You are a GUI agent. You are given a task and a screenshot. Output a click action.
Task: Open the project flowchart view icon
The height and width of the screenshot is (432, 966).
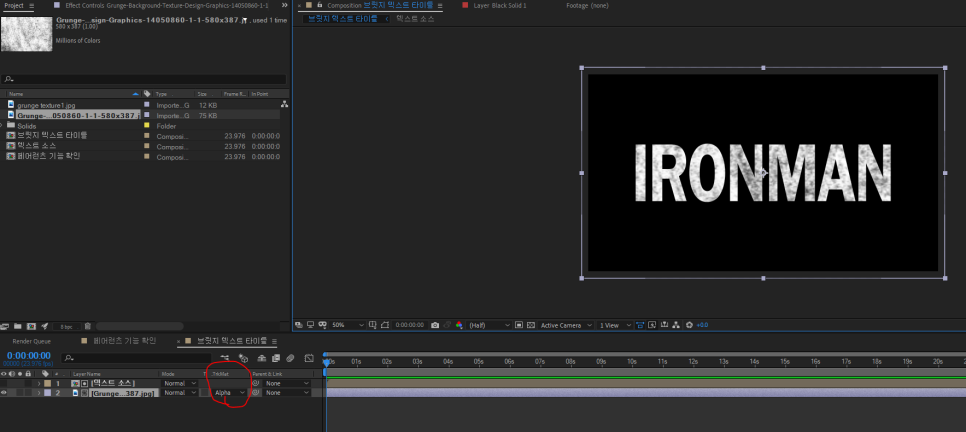(284, 104)
